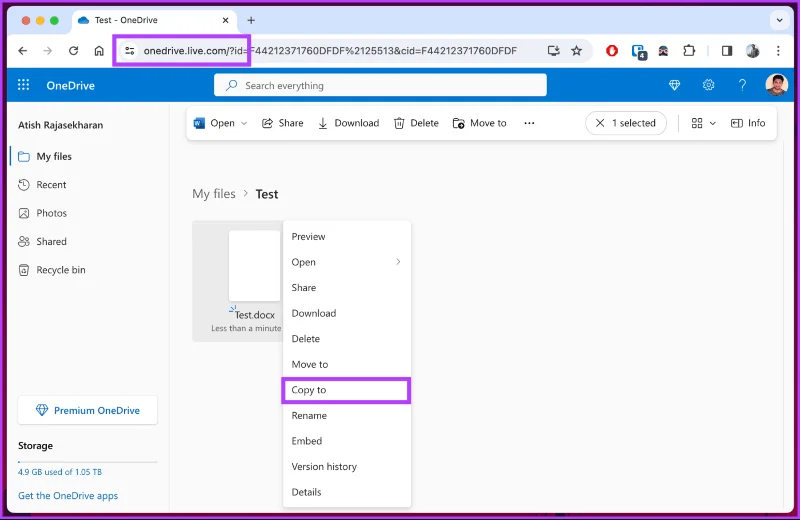The height and width of the screenshot is (520, 800).
Task: Toggle the browser side panel
Action: (727, 51)
